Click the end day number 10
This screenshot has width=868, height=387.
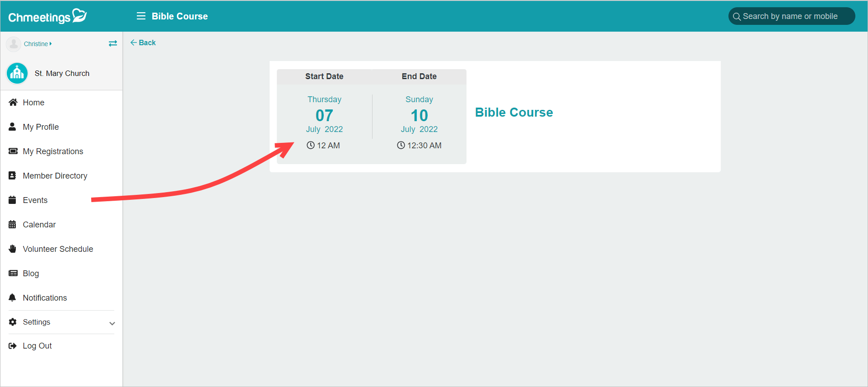point(419,115)
